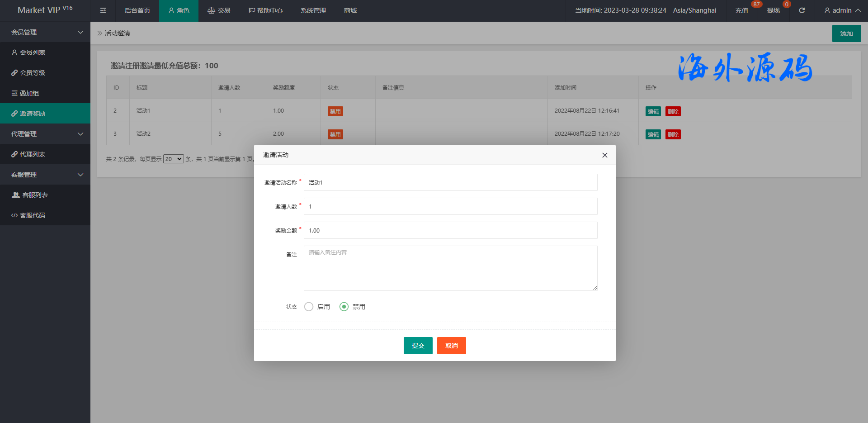The width and height of the screenshot is (868, 423).
Task: Select the 禁用 status radio button
Action: point(344,307)
